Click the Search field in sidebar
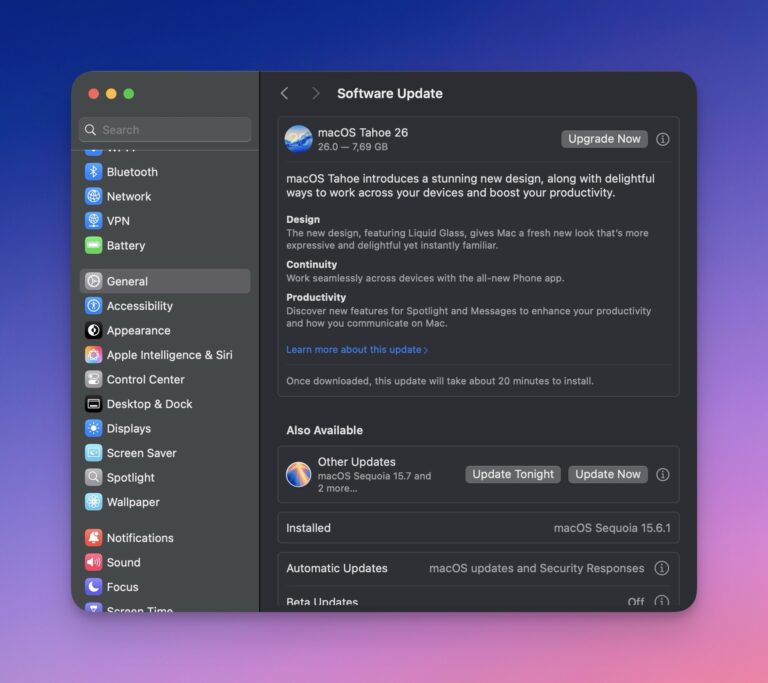 [165, 130]
